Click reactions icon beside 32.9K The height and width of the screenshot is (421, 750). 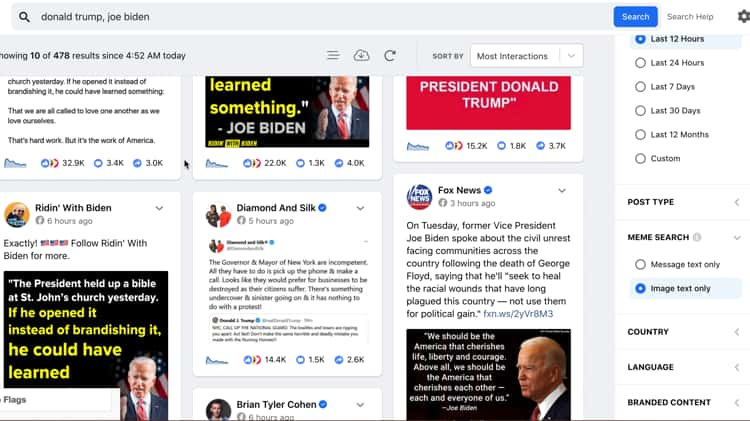pyautogui.click(x=49, y=163)
